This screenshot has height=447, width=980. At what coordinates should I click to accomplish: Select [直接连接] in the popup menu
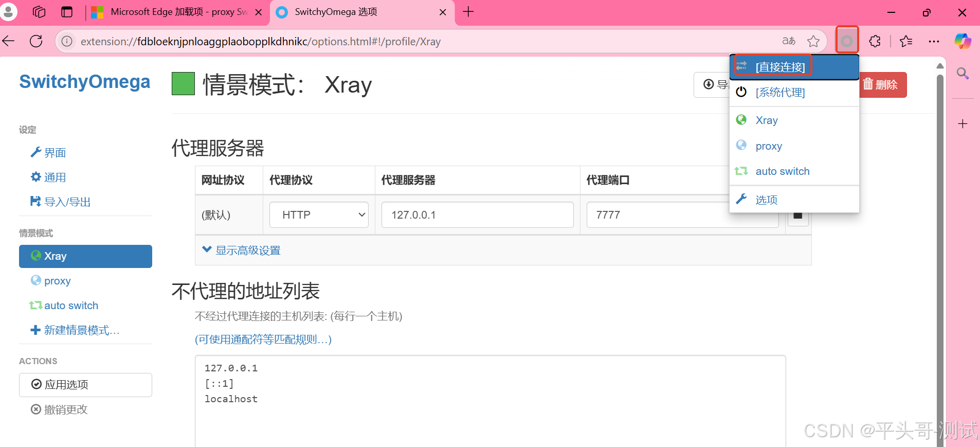point(794,67)
